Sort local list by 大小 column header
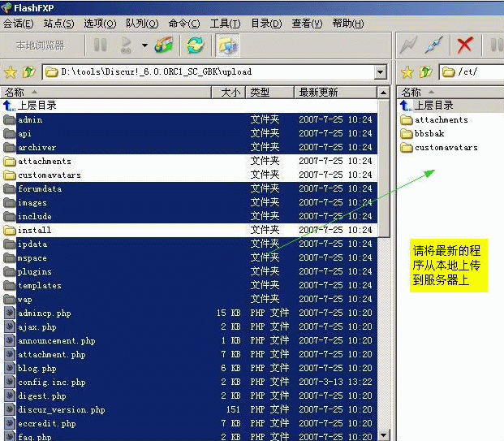504x441 pixels. coord(229,93)
